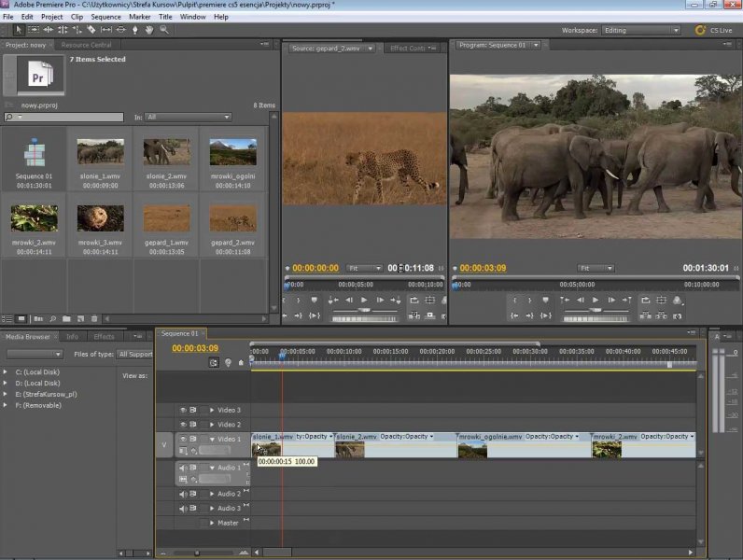Open the Effects tab
Image resolution: width=743 pixels, height=560 pixels.
pyautogui.click(x=104, y=336)
